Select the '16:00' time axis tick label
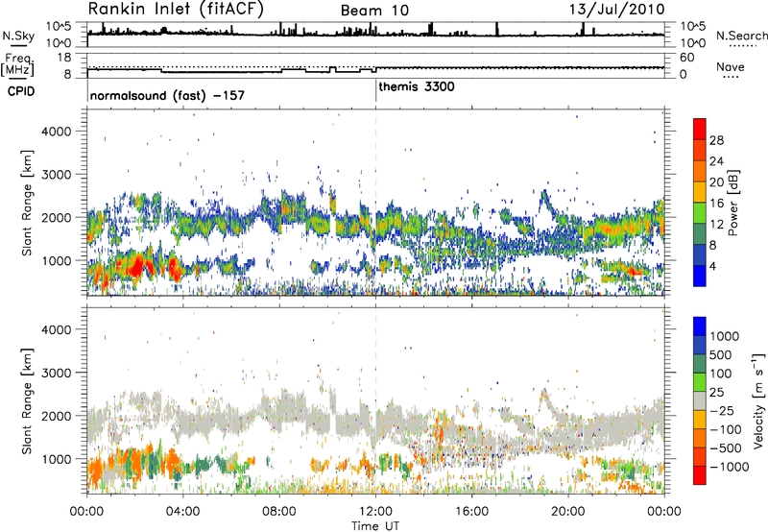Viewport: 768px width, 532px height. (471, 512)
